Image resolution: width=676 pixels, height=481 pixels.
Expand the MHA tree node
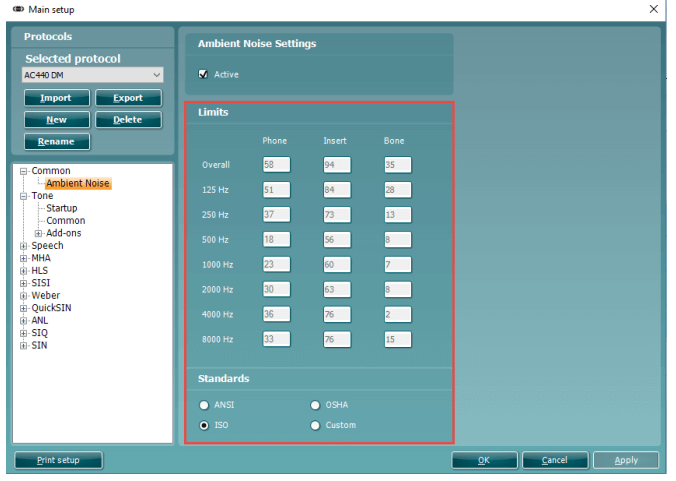coord(24,259)
